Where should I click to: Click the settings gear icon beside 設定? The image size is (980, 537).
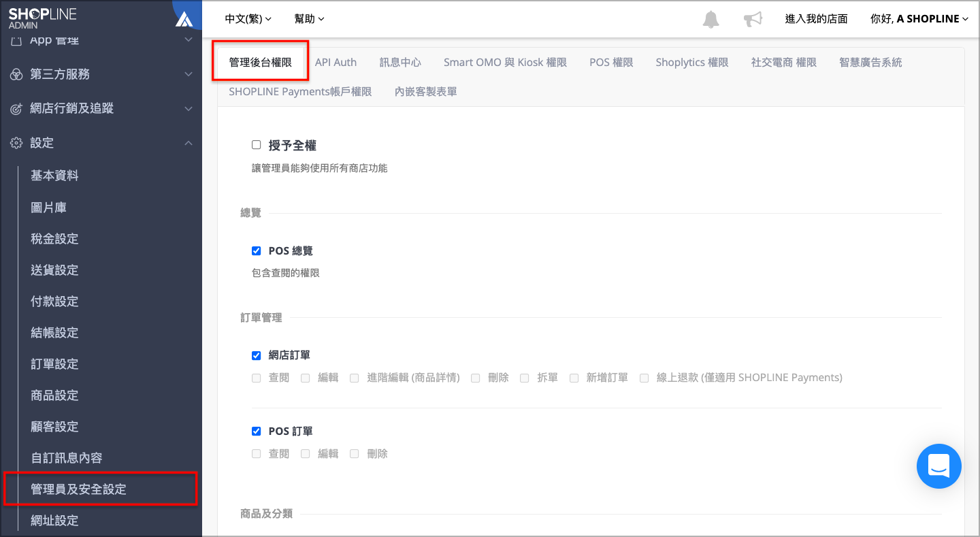(16, 143)
